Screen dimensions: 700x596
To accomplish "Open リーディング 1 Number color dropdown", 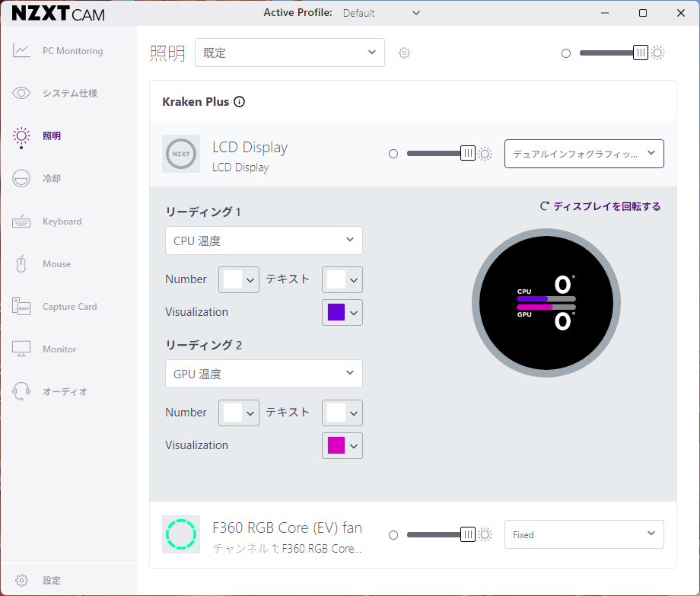I will (239, 279).
